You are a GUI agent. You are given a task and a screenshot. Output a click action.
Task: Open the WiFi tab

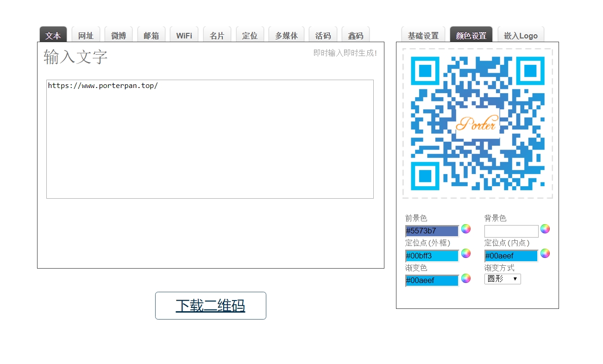[x=184, y=35]
